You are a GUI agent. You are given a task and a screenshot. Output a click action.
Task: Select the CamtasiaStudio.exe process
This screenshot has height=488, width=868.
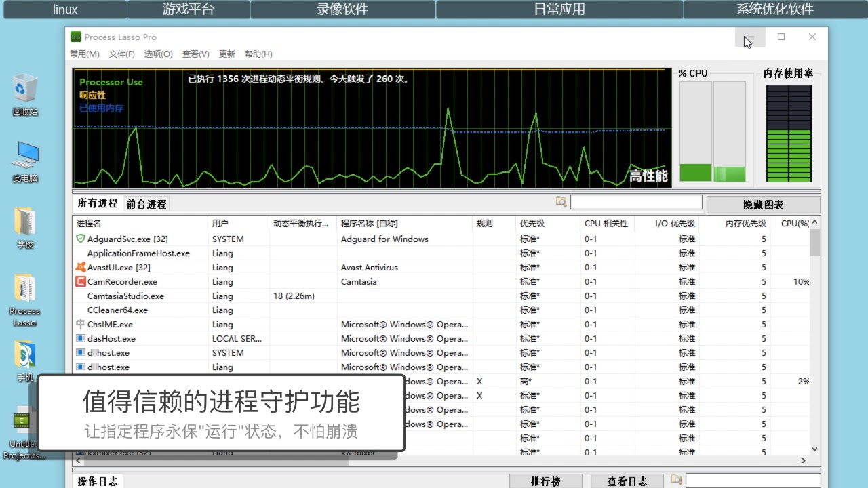tap(125, 296)
